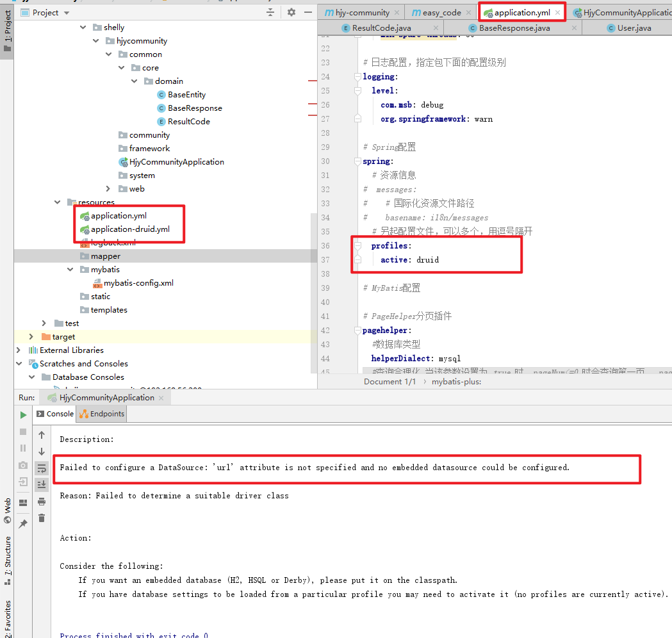
Task: Toggle soft-wrap in console toolbar
Action: click(42, 468)
